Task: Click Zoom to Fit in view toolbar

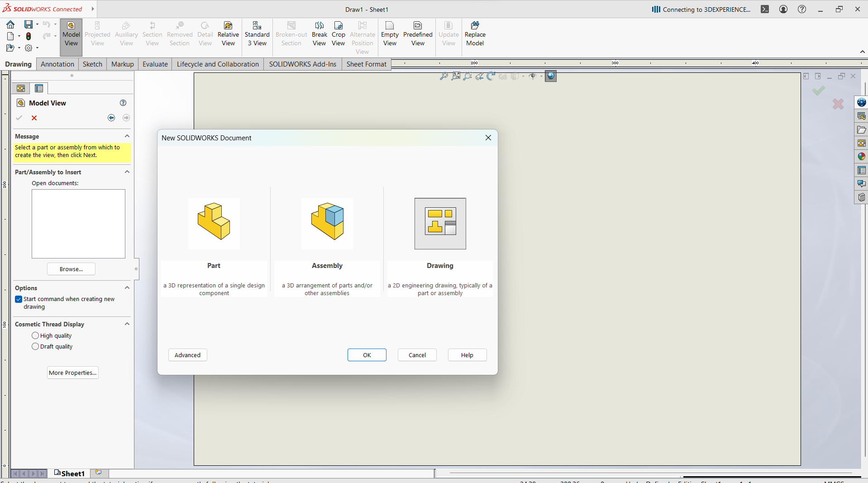Action: 444,77
